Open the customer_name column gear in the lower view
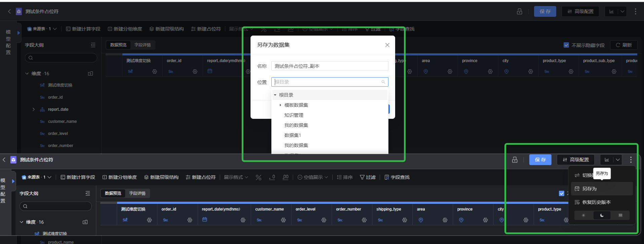Viewport: 644px width, 244px height. coord(283,220)
